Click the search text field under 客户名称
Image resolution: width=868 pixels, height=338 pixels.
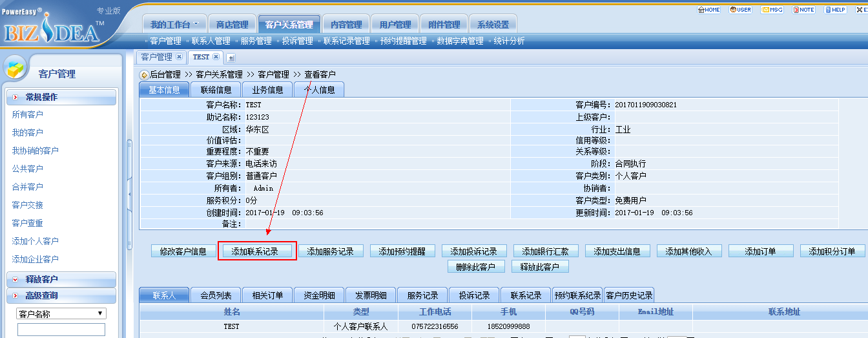pyautogui.click(x=61, y=330)
